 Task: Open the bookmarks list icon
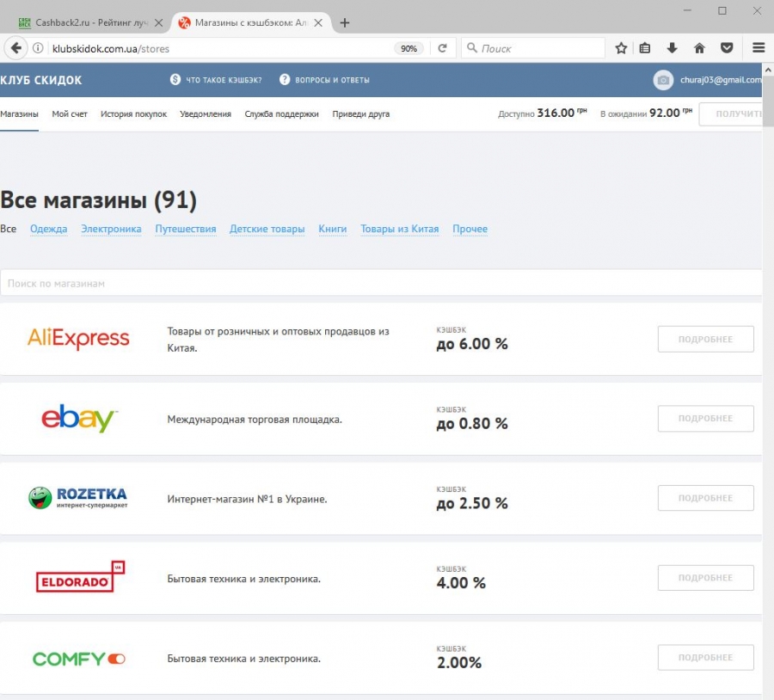[x=645, y=48]
